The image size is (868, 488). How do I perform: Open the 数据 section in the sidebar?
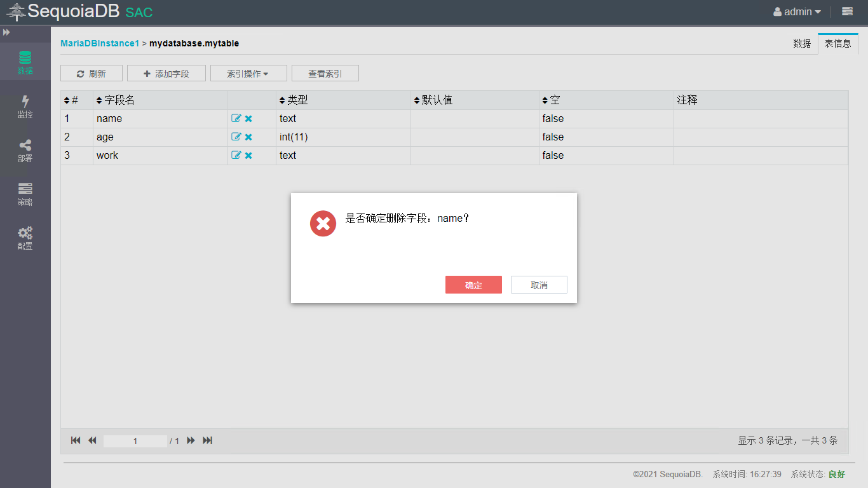(25, 62)
